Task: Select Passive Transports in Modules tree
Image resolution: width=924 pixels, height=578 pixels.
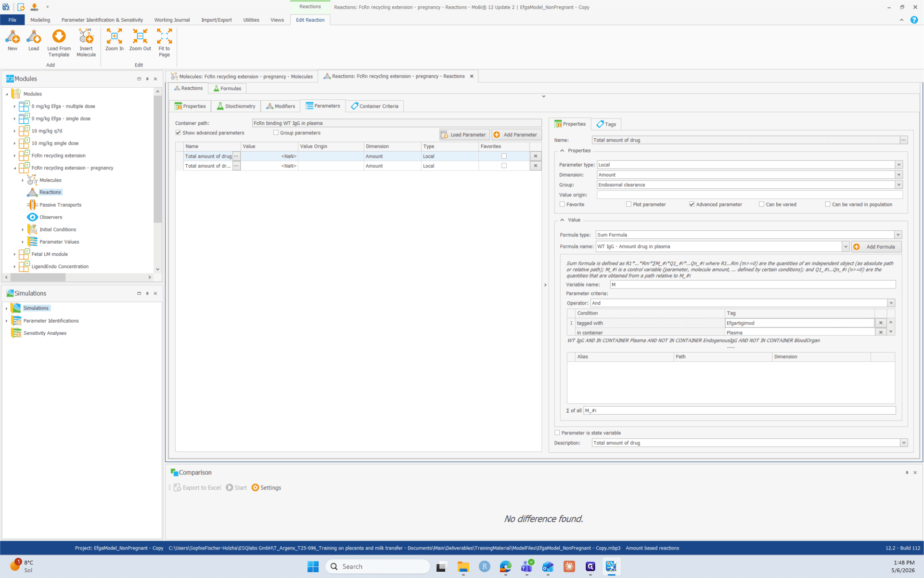Action: coord(60,205)
